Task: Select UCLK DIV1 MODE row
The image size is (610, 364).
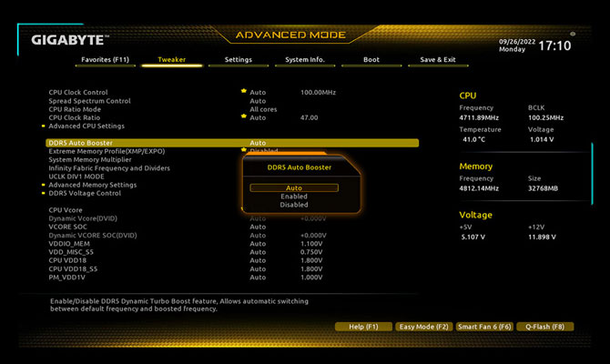Action: pos(76,177)
